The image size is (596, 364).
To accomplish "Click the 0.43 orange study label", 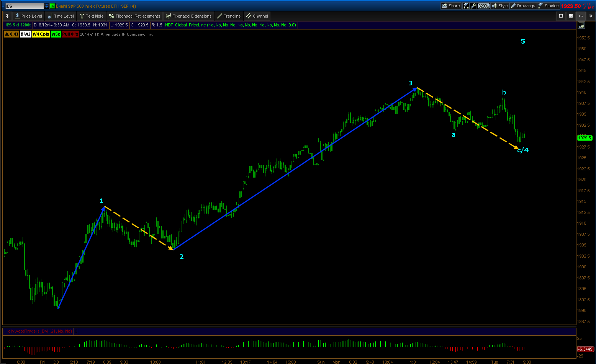I will [x=11, y=34].
